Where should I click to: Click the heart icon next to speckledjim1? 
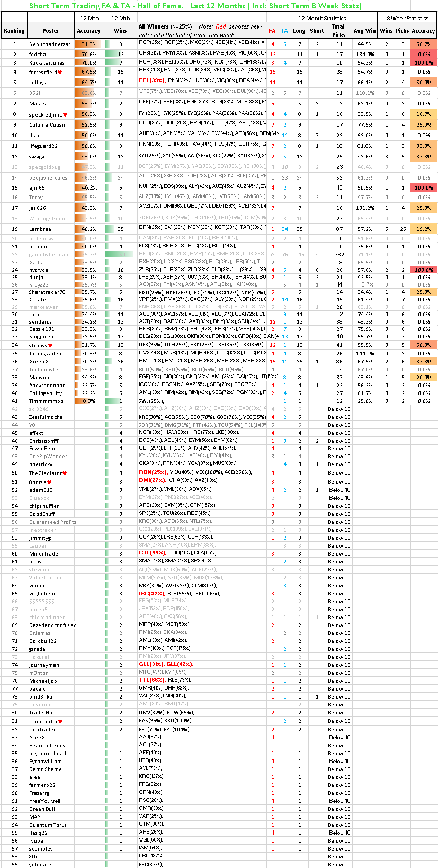click(66, 114)
